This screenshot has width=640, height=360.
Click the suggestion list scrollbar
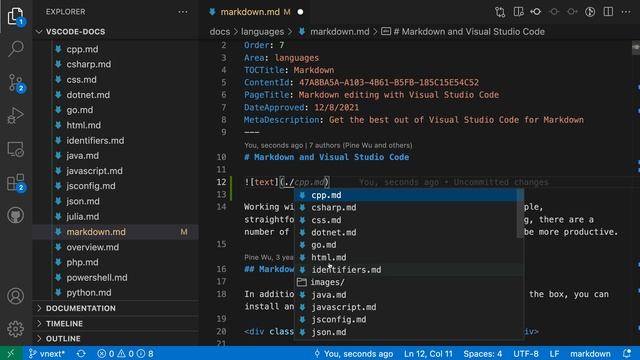(520, 213)
